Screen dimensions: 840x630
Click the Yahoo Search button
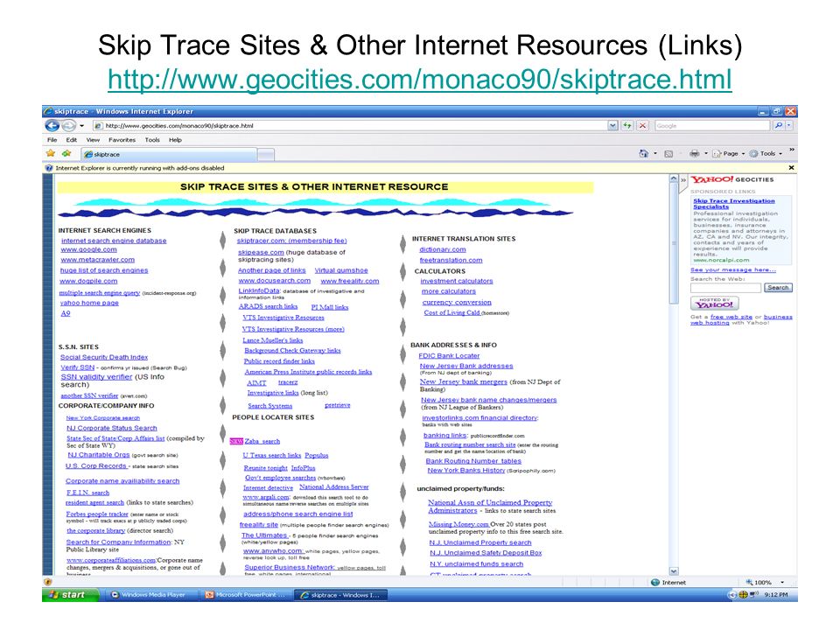click(x=778, y=288)
